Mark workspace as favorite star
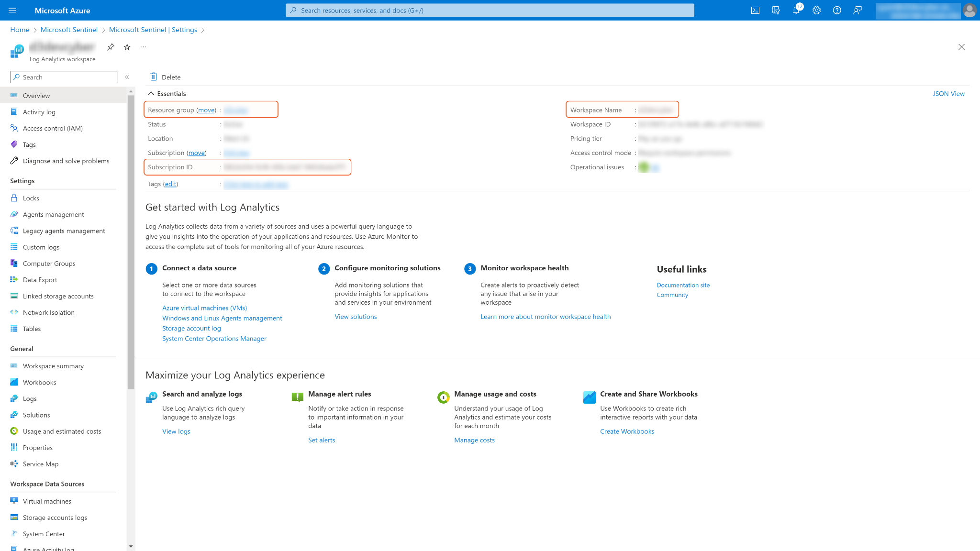 pyautogui.click(x=127, y=47)
